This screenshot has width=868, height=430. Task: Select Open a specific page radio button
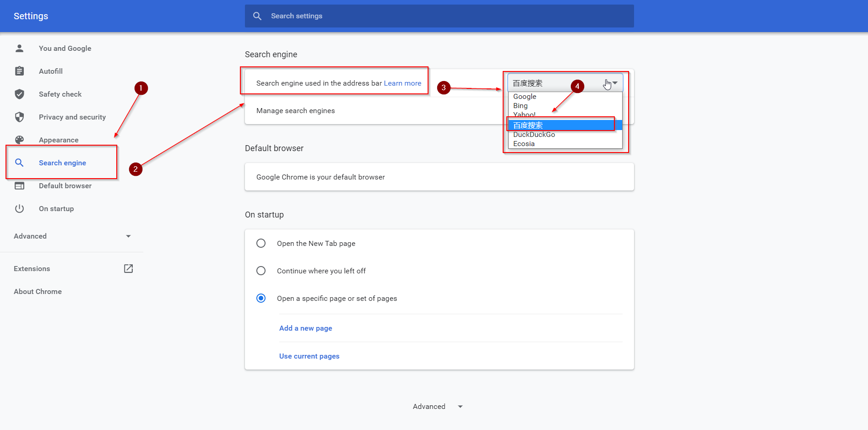(x=261, y=298)
